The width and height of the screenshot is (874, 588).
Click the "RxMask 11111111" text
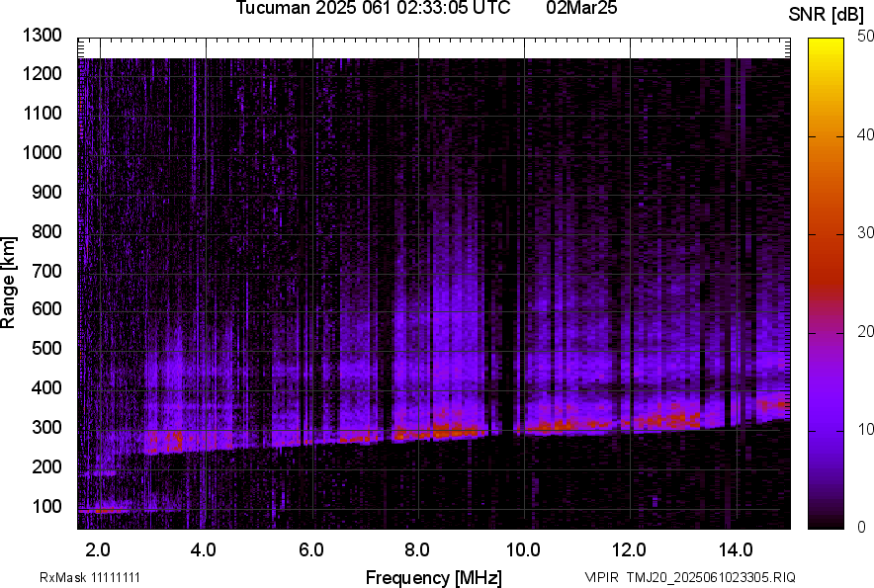[90, 577]
